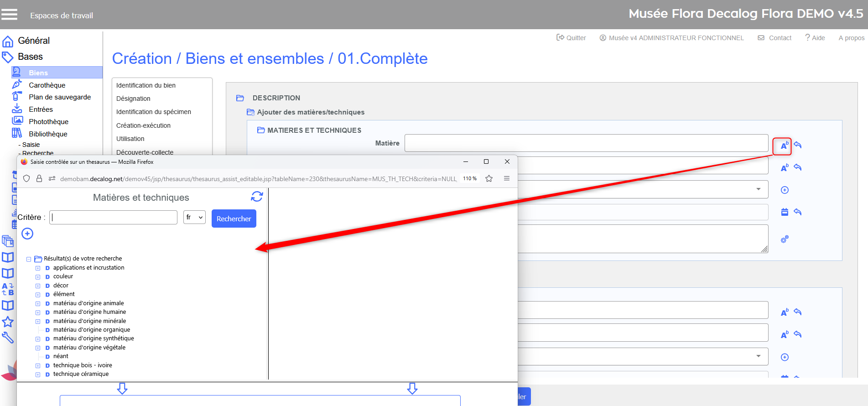Click the calendar icon in the description panel
The height and width of the screenshot is (406, 868).
785,212
